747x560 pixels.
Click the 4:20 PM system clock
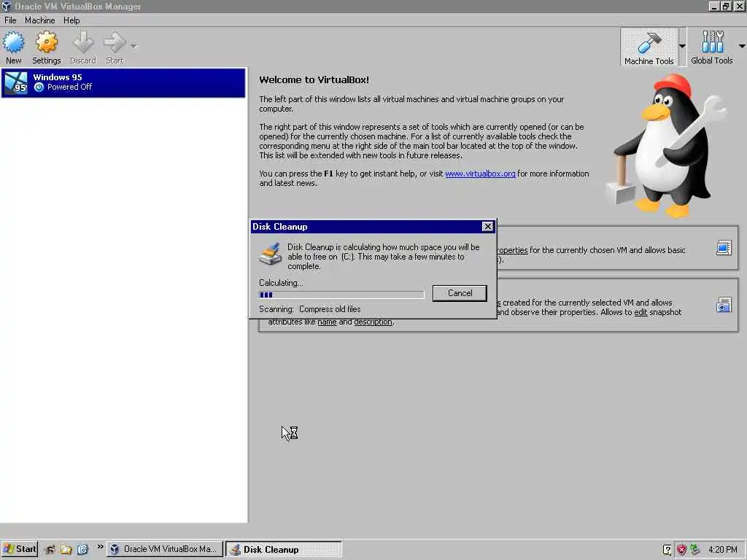[x=723, y=550]
